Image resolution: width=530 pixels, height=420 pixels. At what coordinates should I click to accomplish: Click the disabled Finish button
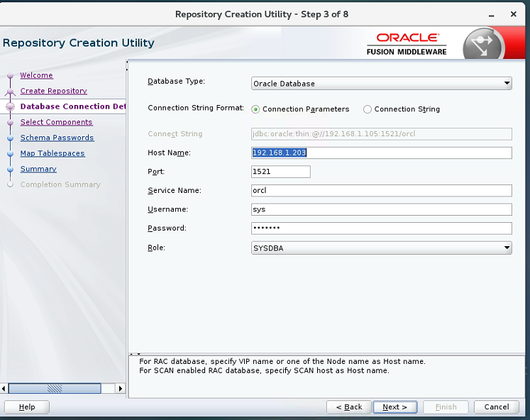[x=446, y=407]
